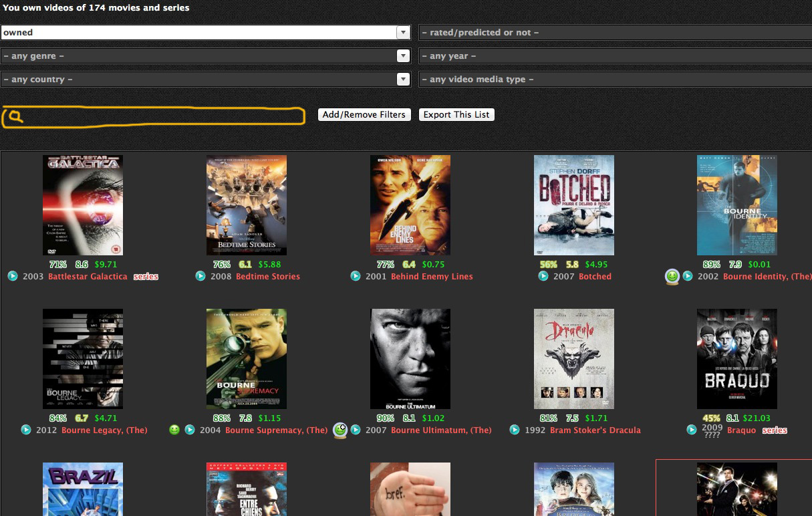Open Braquo title link
This screenshot has width=812, height=516.
(x=742, y=430)
